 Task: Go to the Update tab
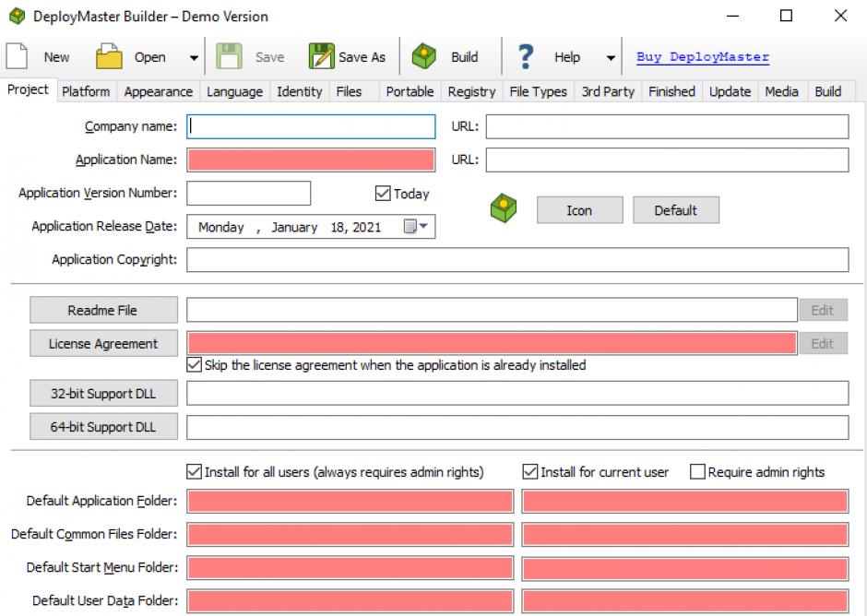(730, 91)
